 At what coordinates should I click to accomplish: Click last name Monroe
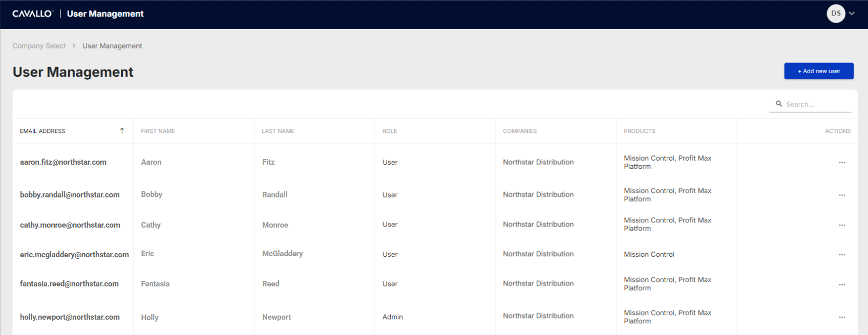coord(275,225)
